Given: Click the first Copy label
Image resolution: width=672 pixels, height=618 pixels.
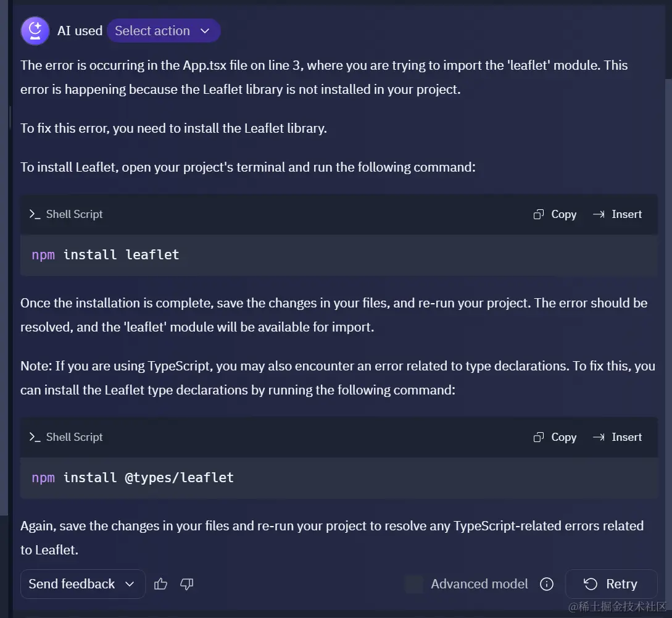Looking at the screenshot, I should (x=563, y=214).
